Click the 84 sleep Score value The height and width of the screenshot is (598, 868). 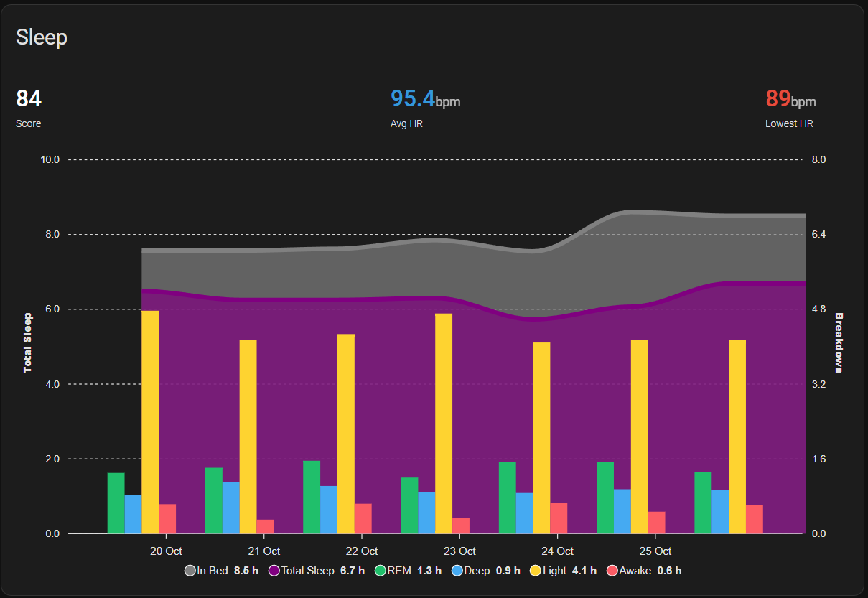(x=29, y=98)
